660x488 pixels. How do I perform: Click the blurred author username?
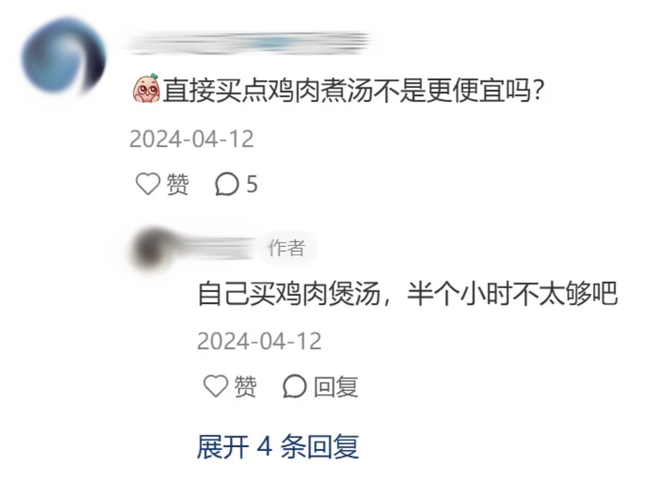click(x=217, y=248)
